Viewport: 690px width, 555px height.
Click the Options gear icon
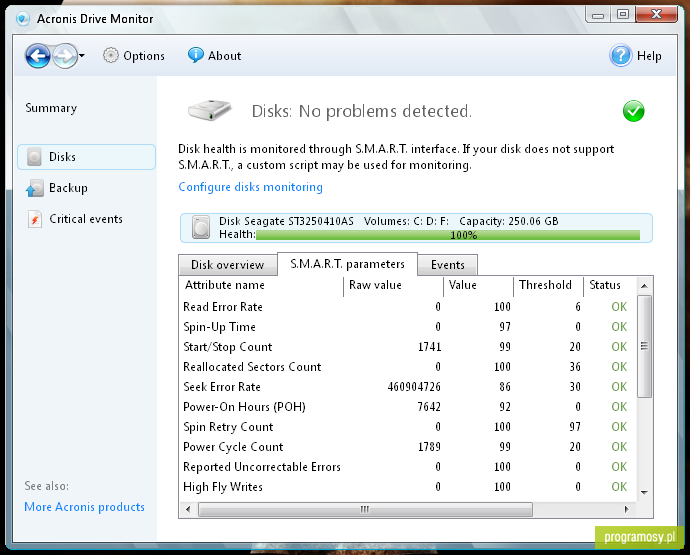[x=110, y=55]
